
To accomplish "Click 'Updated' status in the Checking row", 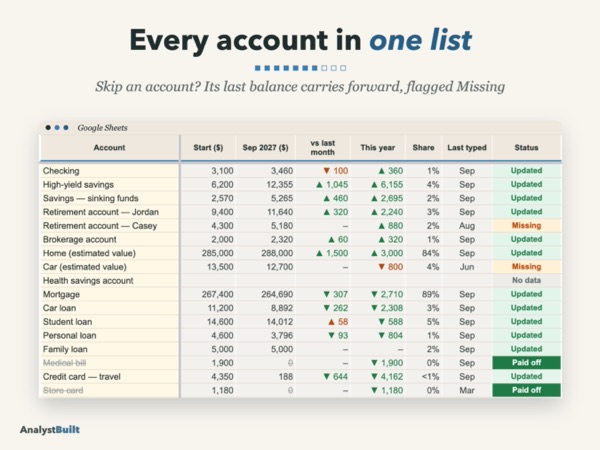I will pos(527,171).
